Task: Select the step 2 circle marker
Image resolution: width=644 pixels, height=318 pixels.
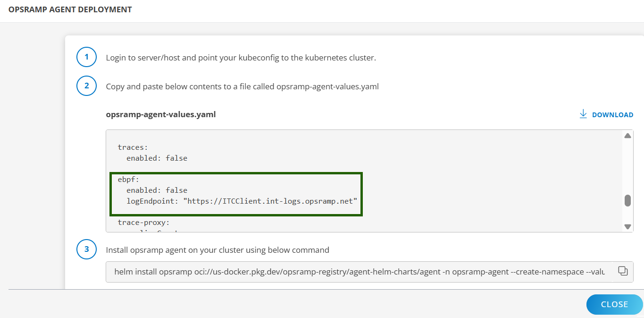Action: point(86,86)
